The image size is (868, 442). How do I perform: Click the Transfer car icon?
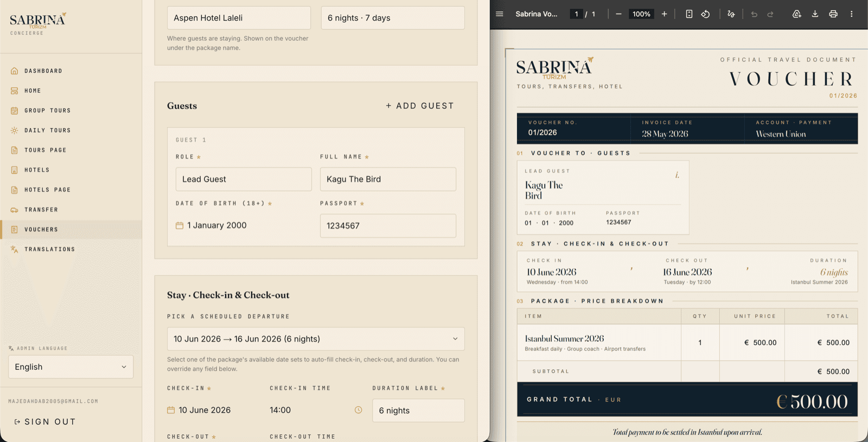[15, 210]
